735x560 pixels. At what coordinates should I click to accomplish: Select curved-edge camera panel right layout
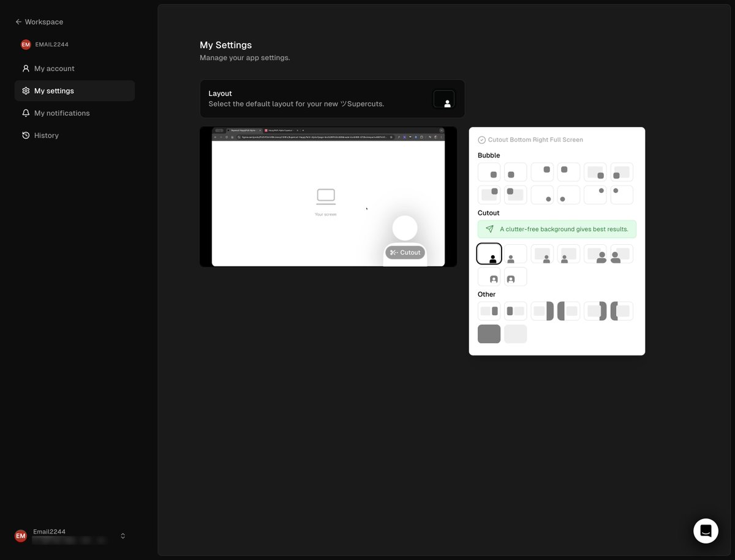coord(595,311)
